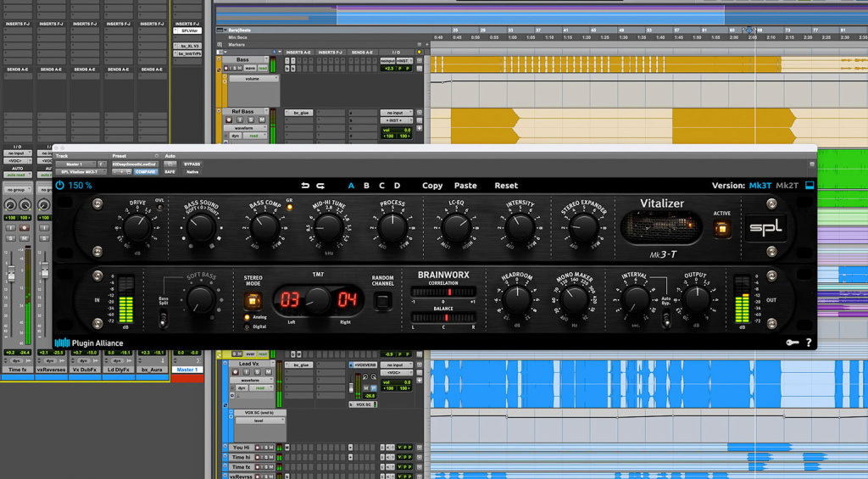Image resolution: width=868 pixels, height=479 pixels.
Task: Open the plugin selector SPL Vitalizer MK3-T dropdown
Action: tap(81, 172)
